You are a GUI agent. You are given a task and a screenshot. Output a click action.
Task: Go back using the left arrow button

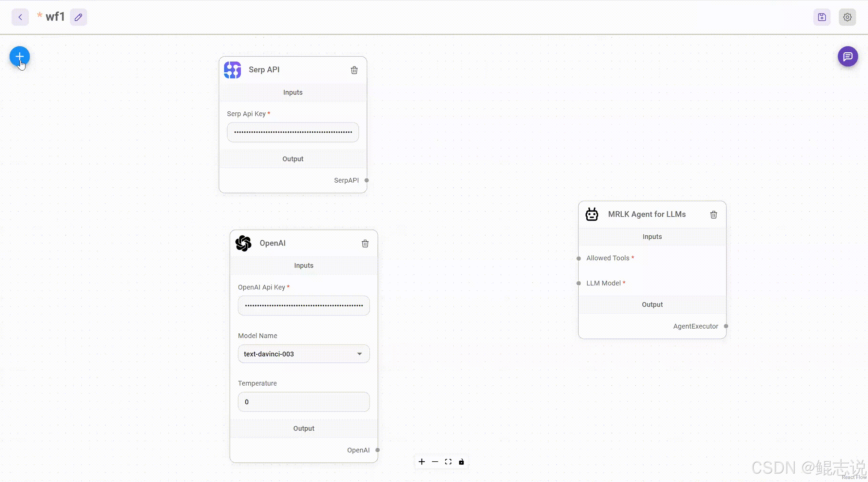(x=20, y=17)
